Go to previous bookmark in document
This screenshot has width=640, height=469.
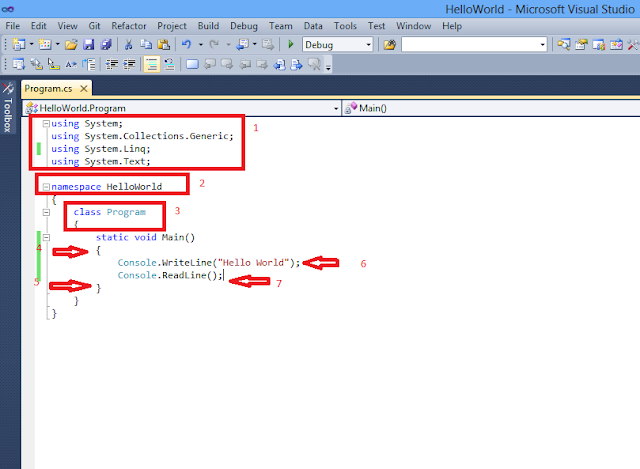click(x=280, y=64)
